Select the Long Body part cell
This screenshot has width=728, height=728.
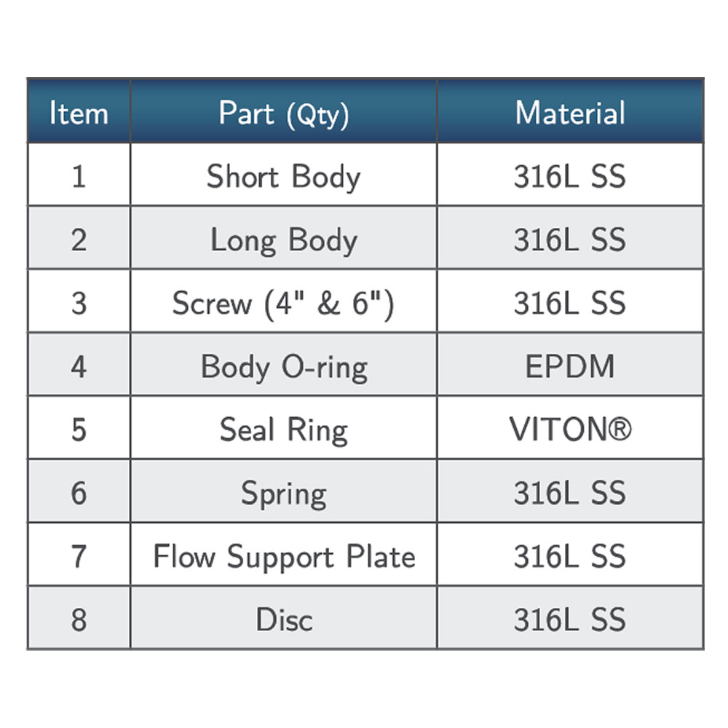(284, 240)
